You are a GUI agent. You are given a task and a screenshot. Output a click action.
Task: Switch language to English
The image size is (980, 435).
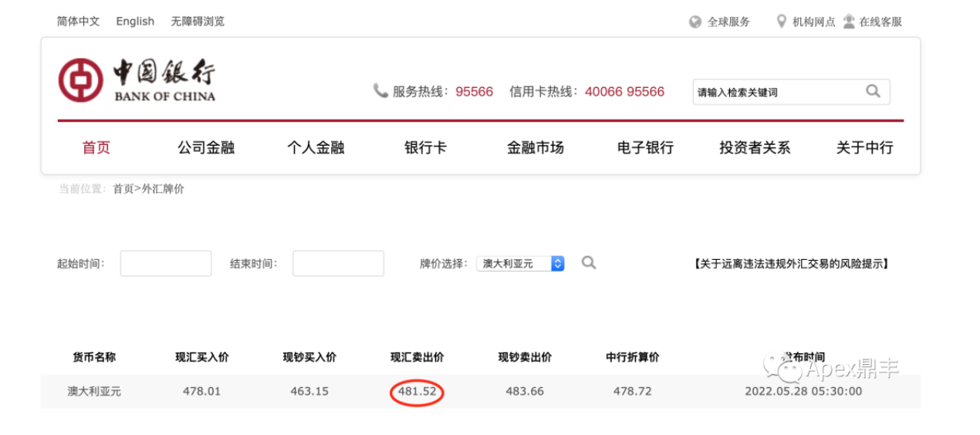click(x=135, y=22)
